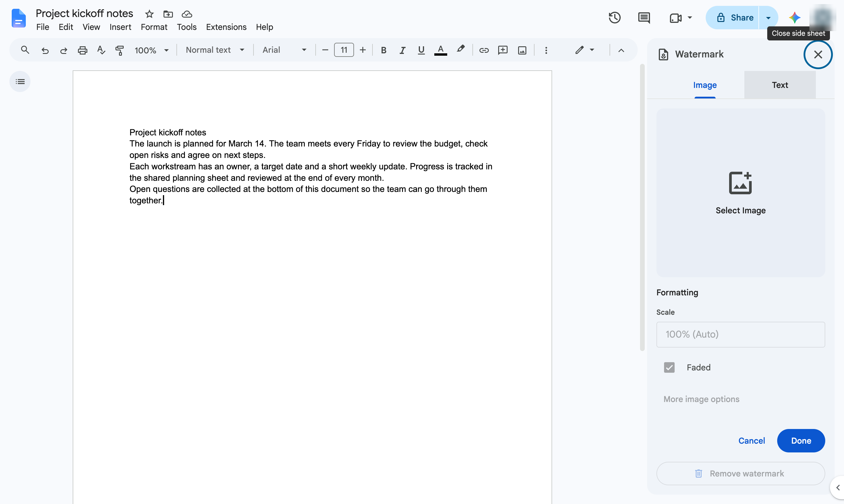
Task: Open the editing mode pencil dropdown
Action: tap(585, 50)
